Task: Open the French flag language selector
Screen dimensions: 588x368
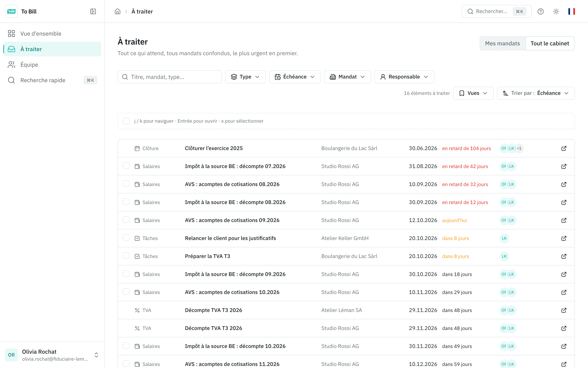Action: click(571, 11)
